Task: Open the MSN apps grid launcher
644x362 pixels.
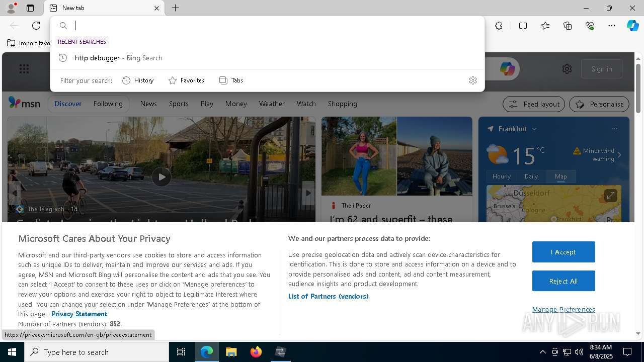Action: pyautogui.click(x=24, y=69)
